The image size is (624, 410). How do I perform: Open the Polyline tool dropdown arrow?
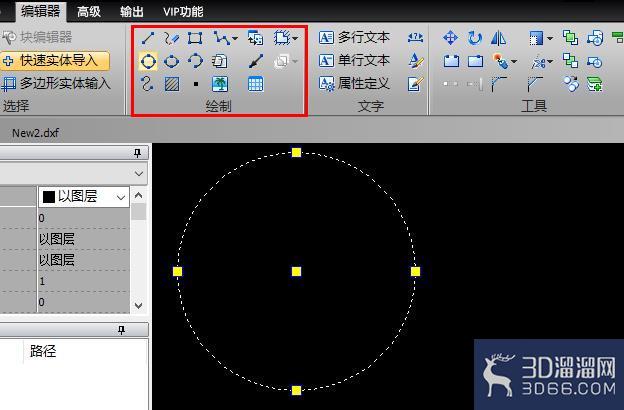click(x=235, y=39)
